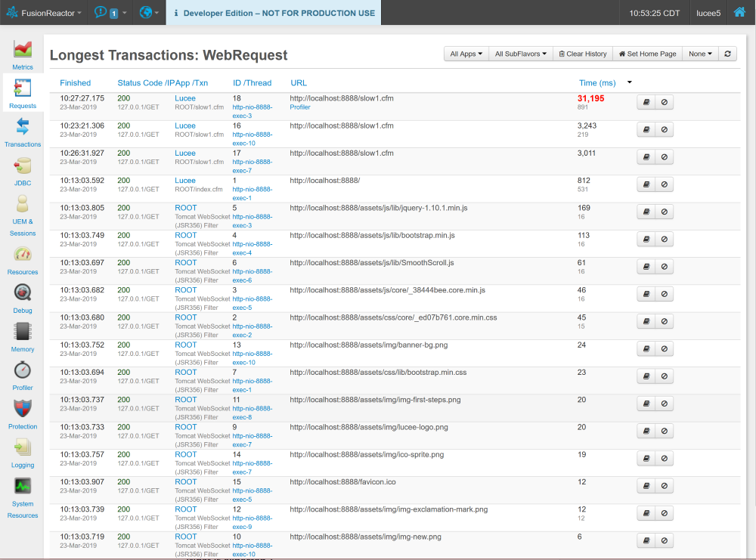Open the Requests sidebar section

[23, 94]
